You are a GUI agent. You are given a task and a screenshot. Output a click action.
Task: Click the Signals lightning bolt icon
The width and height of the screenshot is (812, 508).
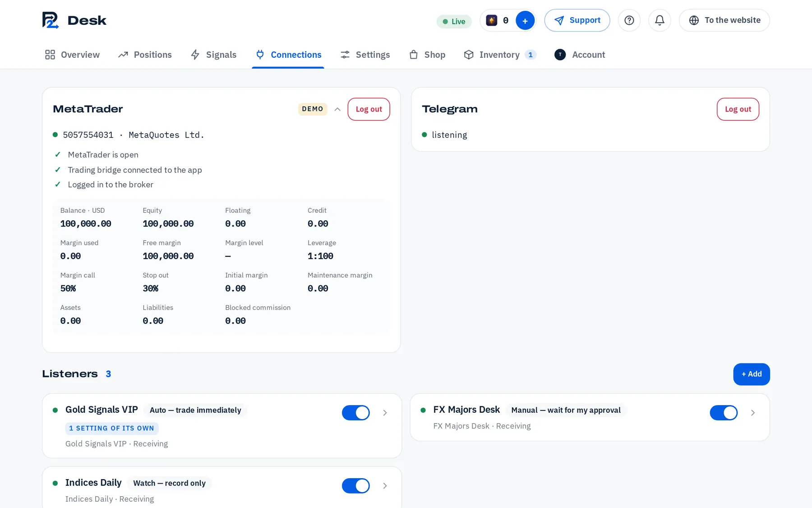(x=195, y=55)
